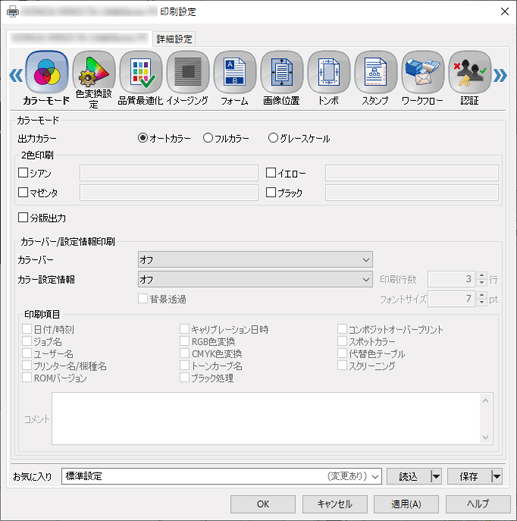This screenshot has height=521, width=517.
Task: Select the オートカラー radio button
Action: pos(143,138)
